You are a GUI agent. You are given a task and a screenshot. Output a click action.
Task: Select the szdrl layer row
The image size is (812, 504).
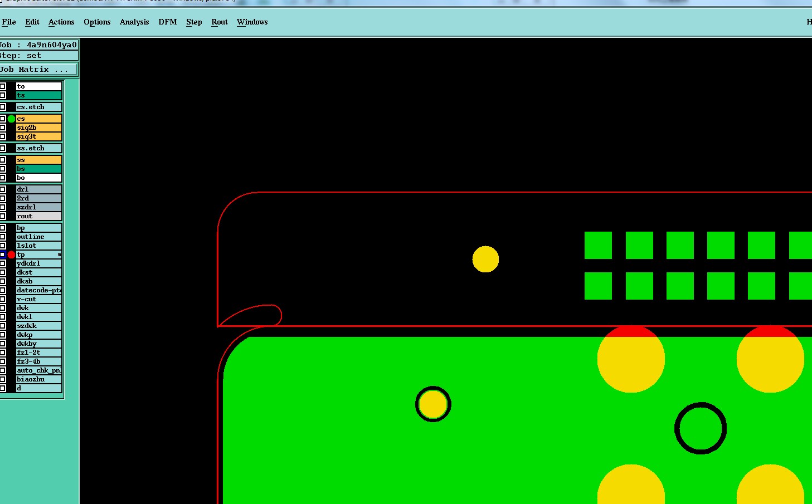point(38,207)
